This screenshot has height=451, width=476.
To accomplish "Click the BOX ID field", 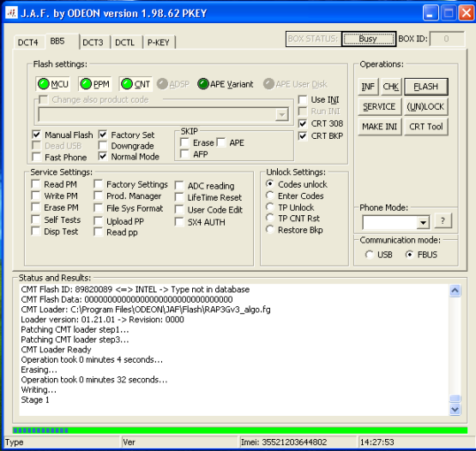I will (447, 39).
